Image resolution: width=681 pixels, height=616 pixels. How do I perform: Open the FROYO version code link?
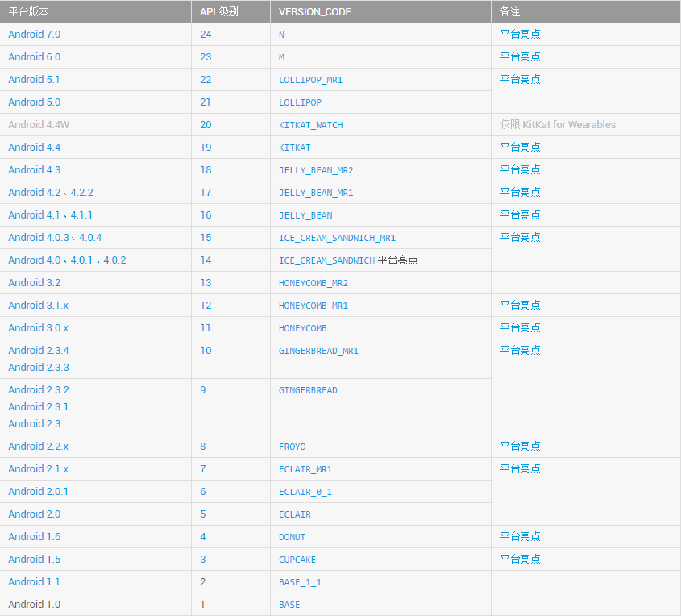[x=293, y=447]
